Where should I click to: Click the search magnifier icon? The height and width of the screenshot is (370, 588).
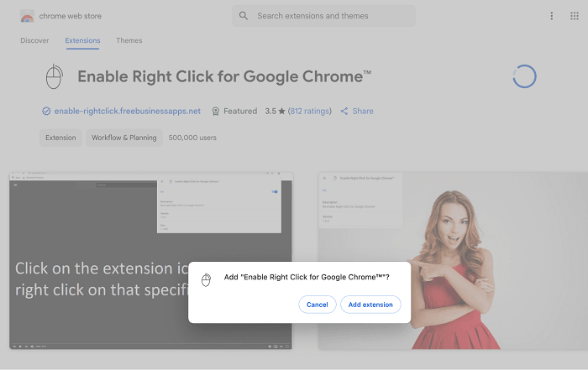(244, 16)
